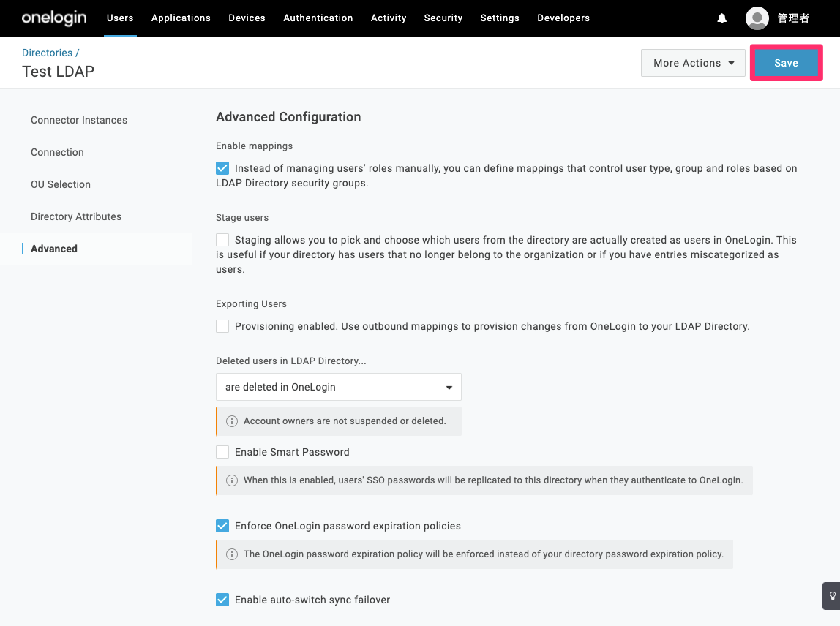Select the Advanced sidebar item

coord(54,249)
